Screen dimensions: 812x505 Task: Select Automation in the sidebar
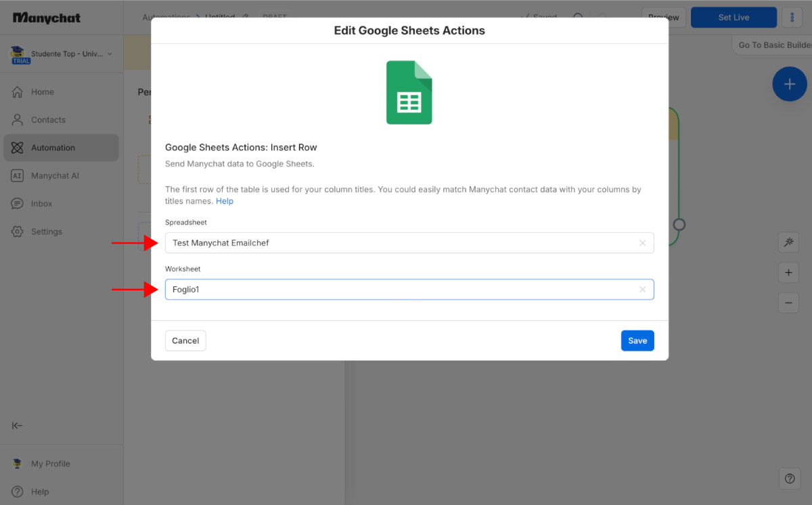coord(61,148)
